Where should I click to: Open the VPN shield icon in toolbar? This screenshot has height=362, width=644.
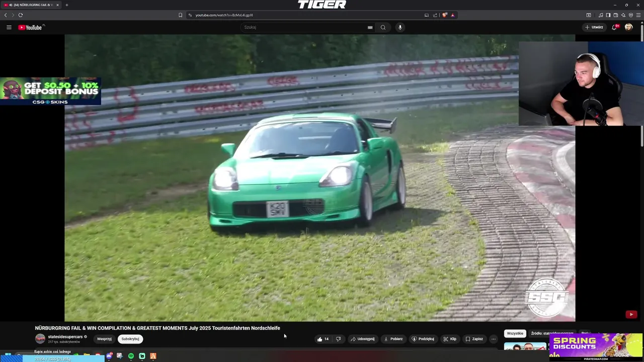[x=631, y=15]
